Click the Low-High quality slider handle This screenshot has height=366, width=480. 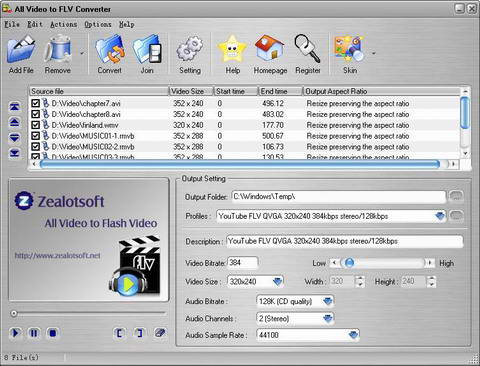click(x=349, y=263)
